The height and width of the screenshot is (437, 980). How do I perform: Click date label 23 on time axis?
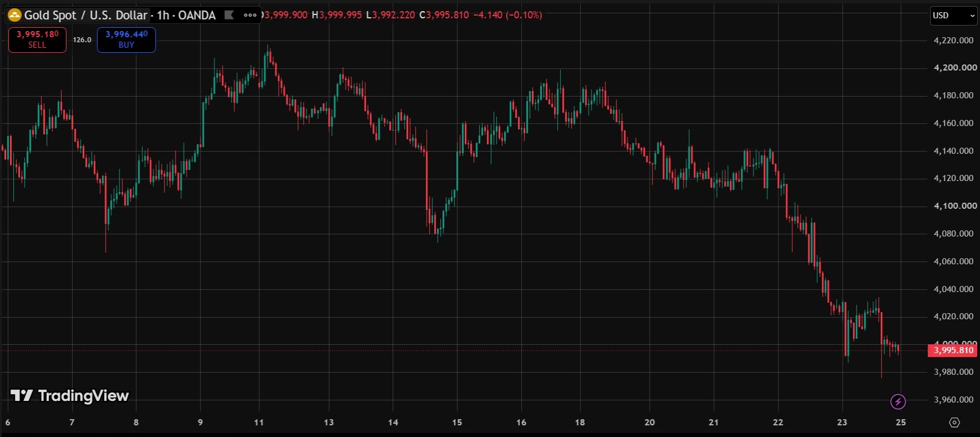(x=842, y=423)
